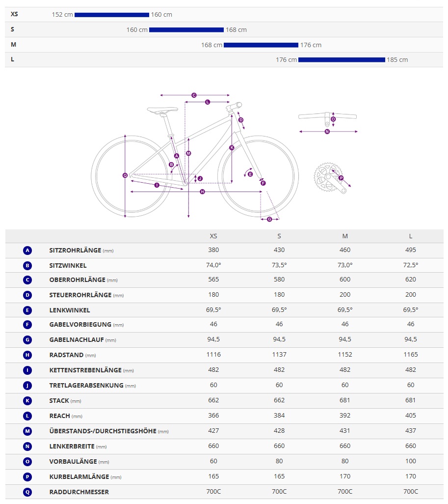The height and width of the screenshot is (504, 448).
Task: Click the Q badge next to Raddurchmesser
Action: [27, 492]
